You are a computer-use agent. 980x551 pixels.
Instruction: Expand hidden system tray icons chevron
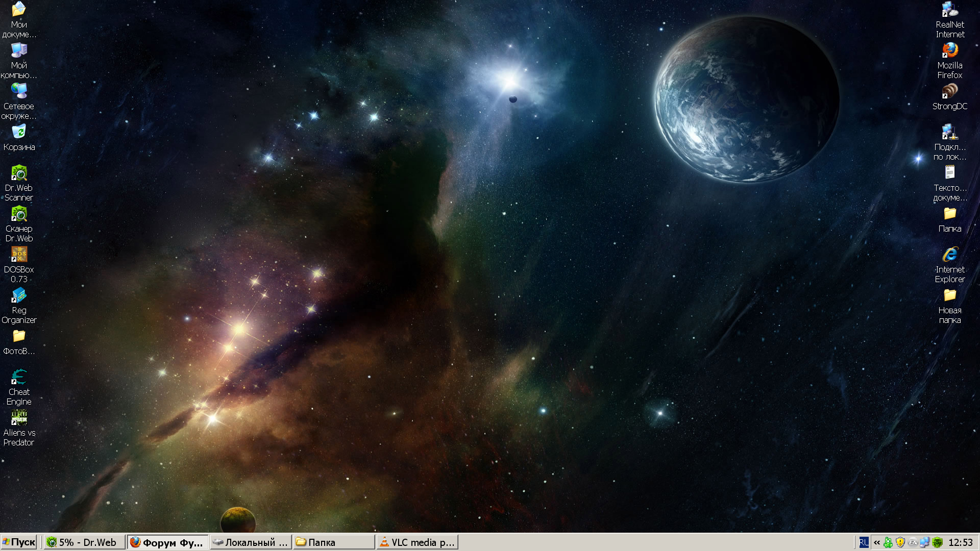coord(877,542)
